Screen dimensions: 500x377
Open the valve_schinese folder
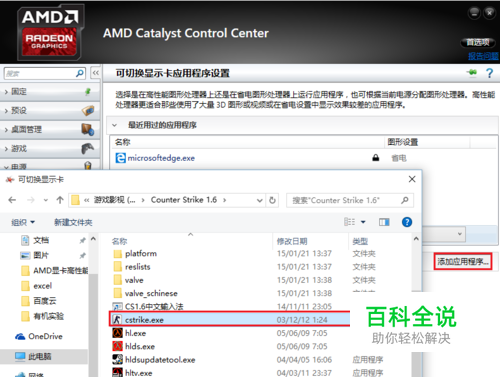(151, 293)
